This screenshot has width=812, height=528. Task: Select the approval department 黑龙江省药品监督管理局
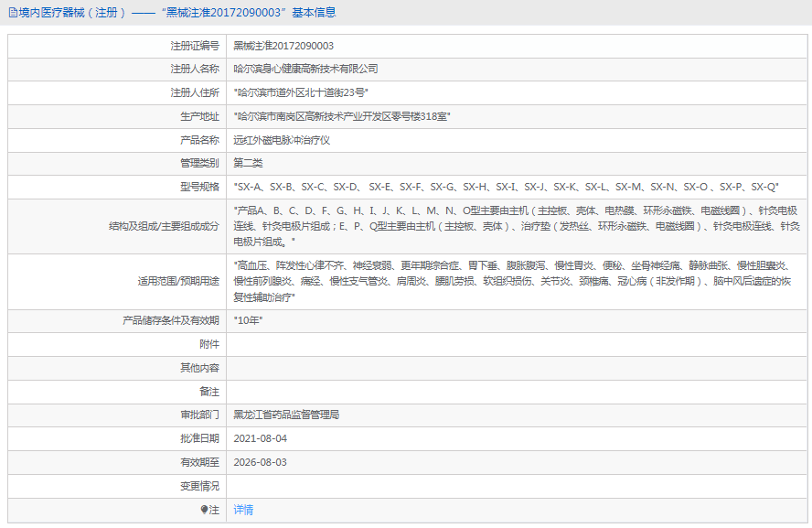tap(286, 415)
